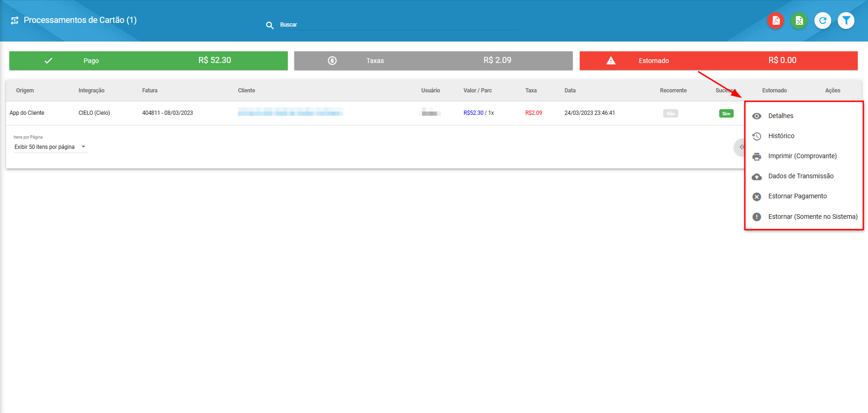Click the green Pago summary card
The width and height of the screenshot is (868, 413).
pos(148,61)
